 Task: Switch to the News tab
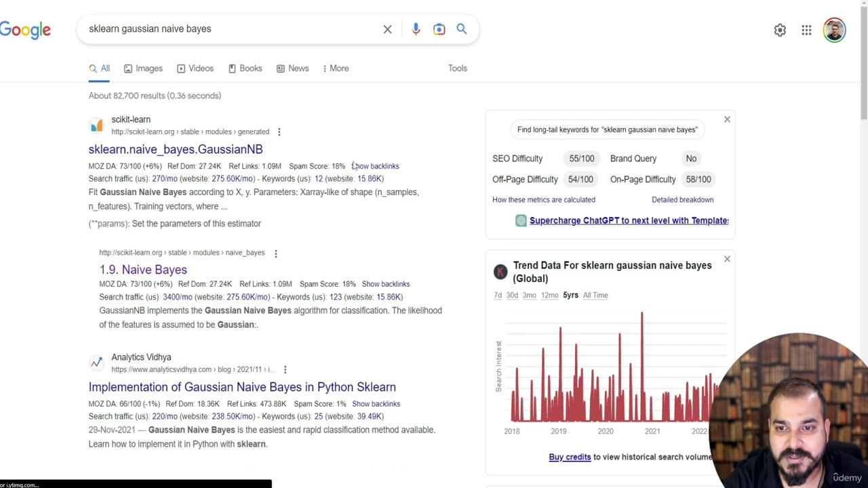coord(292,68)
